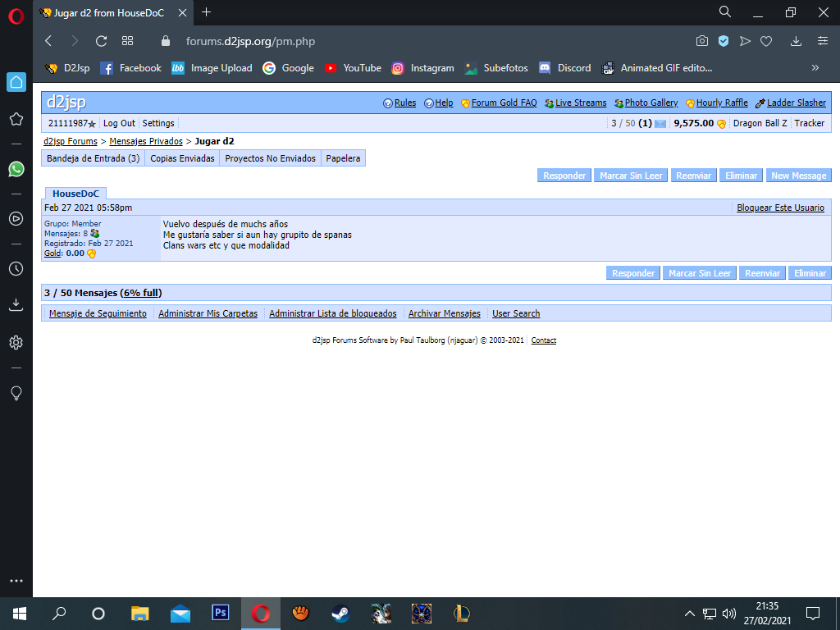Open History clock icon in sidebar

tap(16, 268)
